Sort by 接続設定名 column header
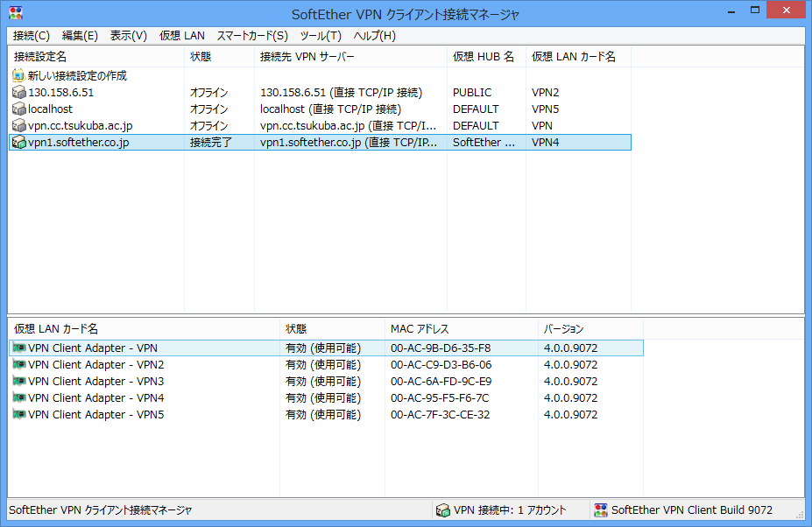Viewport: 812px width, 527px height. [x=96, y=56]
